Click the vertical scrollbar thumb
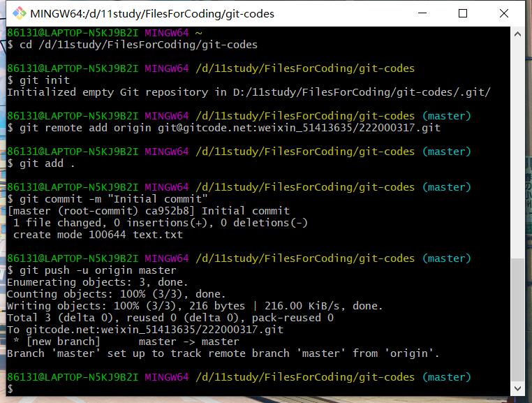 click(x=517, y=319)
